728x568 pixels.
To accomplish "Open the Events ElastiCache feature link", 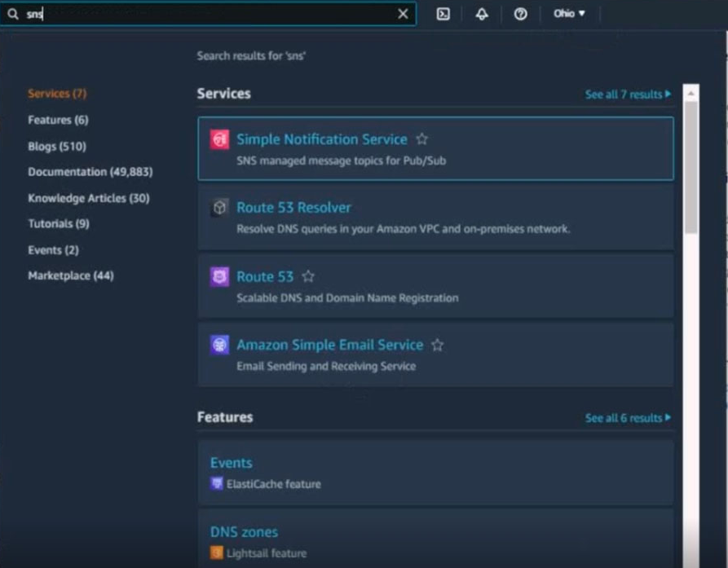I will (232, 463).
